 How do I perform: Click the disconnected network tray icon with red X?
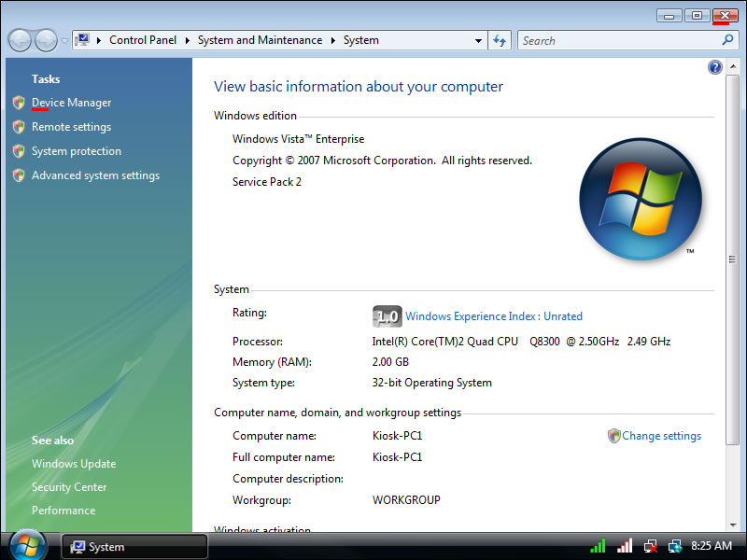[650, 546]
